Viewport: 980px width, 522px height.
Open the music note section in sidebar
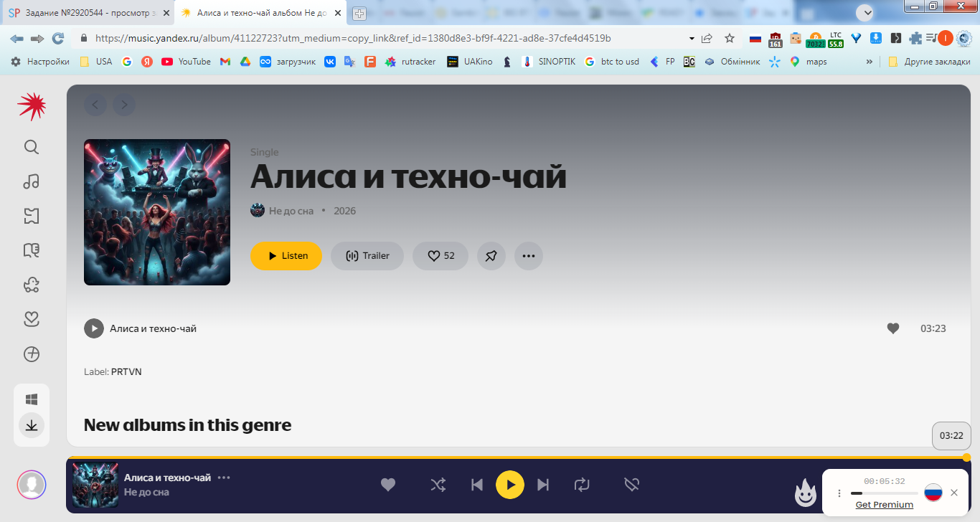point(32,181)
